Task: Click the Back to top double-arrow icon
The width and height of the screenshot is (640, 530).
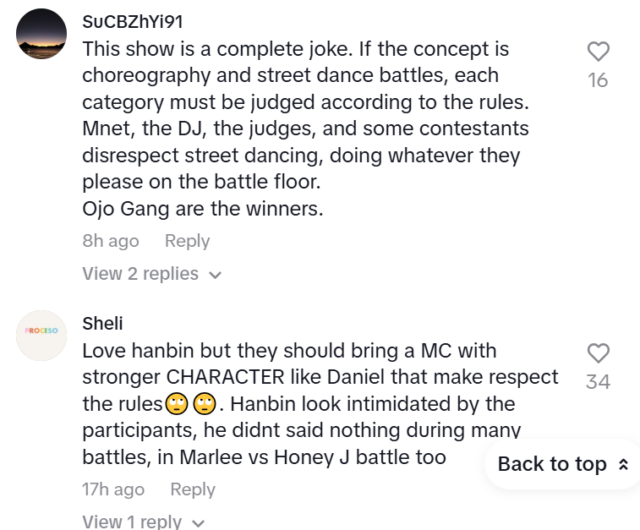Action: pos(624,464)
